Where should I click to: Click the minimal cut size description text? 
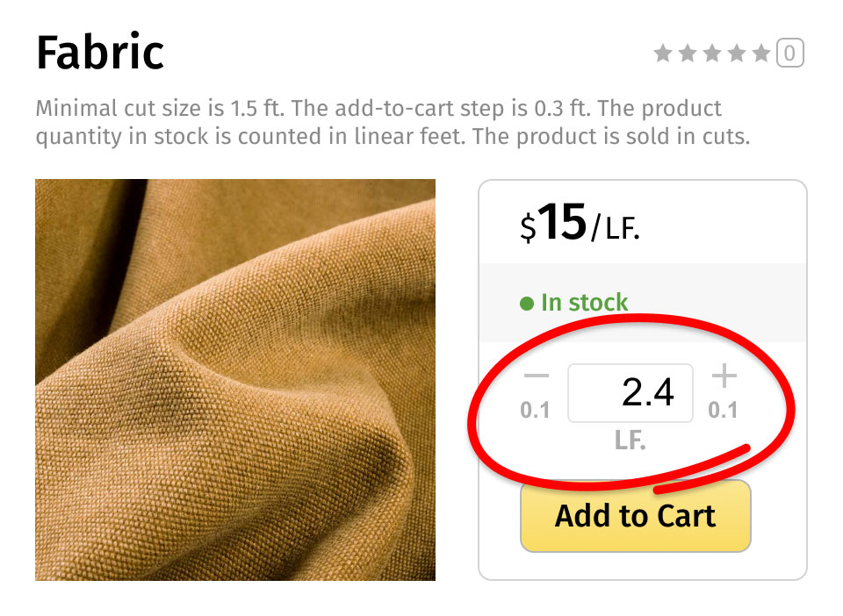coord(393,123)
